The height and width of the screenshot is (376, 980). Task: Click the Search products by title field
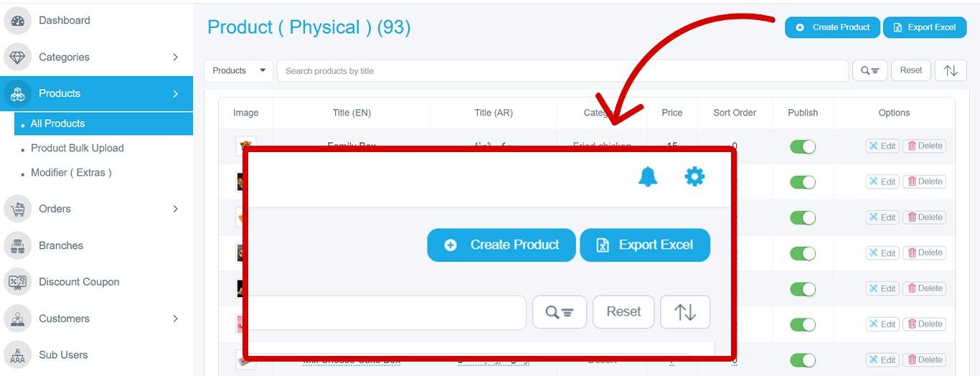tap(562, 70)
